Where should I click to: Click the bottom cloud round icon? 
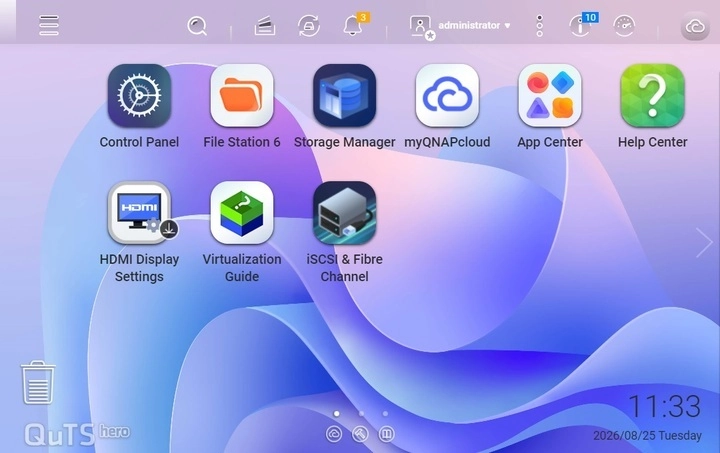click(334, 434)
